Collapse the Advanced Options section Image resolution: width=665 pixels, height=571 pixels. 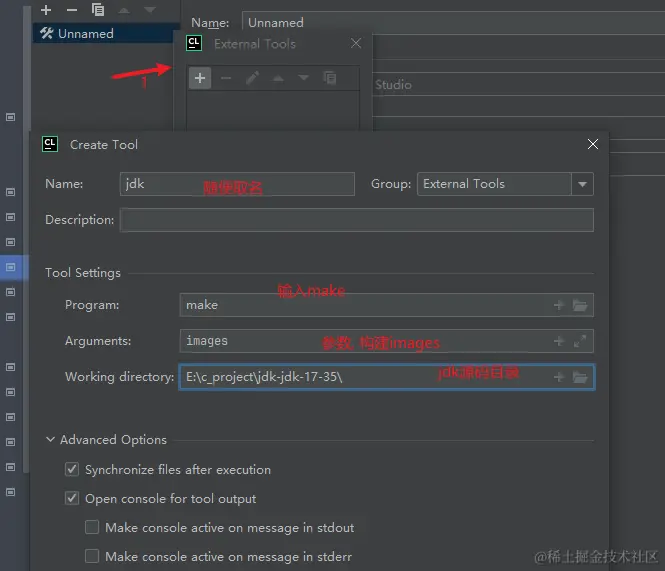coord(50,439)
